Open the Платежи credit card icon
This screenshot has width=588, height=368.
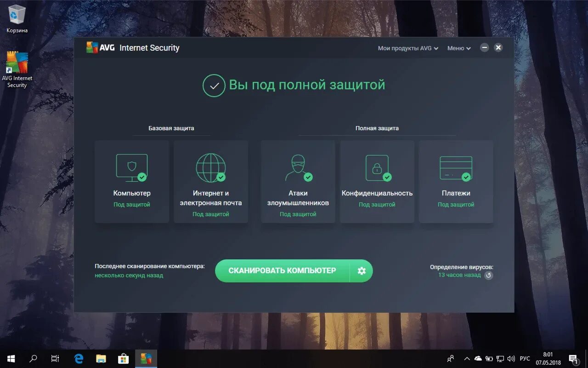[x=456, y=168]
